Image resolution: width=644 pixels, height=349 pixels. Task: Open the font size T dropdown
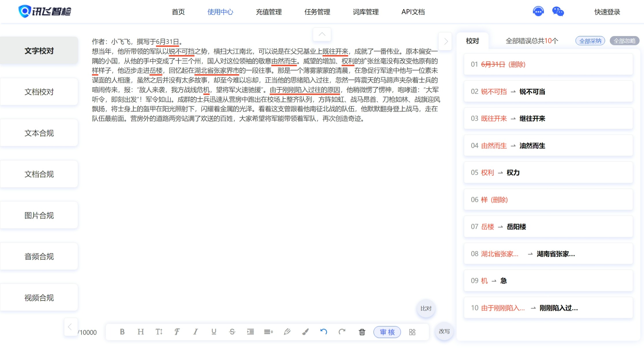point(159,332)
